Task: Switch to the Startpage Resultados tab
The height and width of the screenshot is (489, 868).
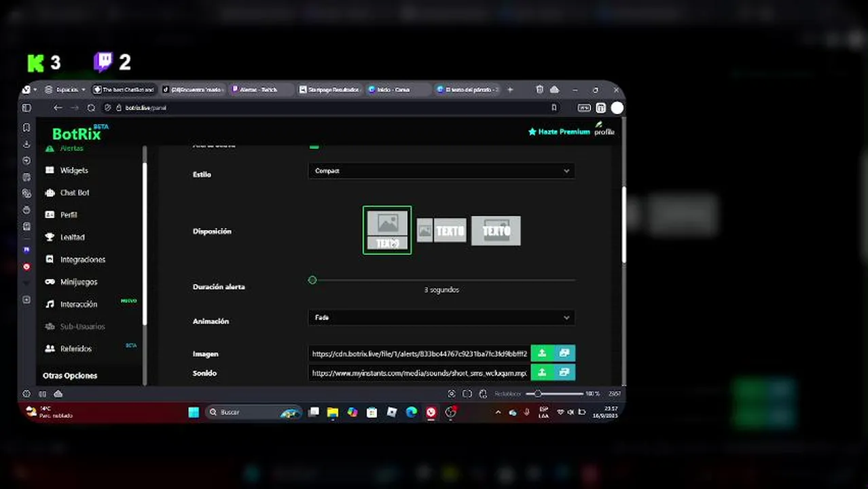Action: 330,90
